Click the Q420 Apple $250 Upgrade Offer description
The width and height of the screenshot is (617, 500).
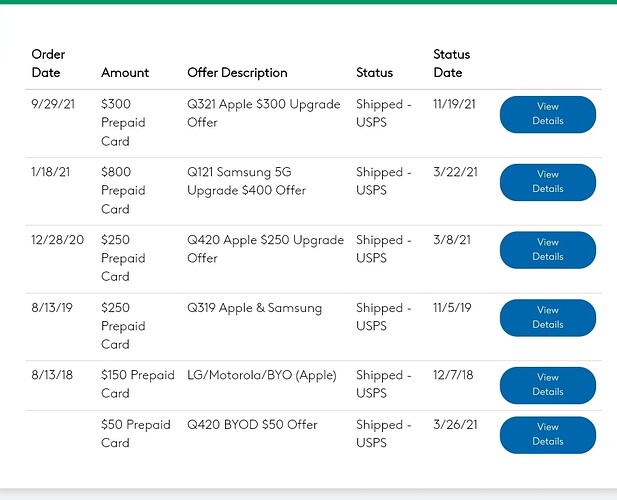click(x=265, y=249)
